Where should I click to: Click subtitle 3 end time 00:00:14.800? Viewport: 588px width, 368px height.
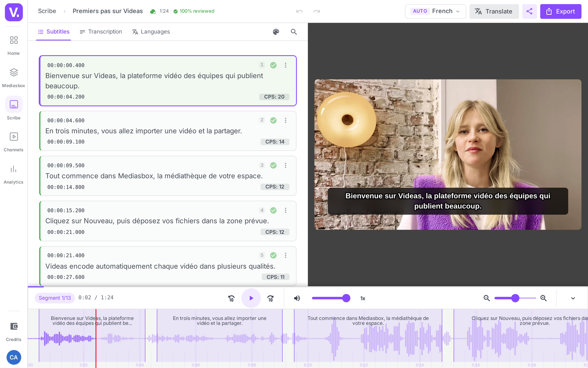66,187
